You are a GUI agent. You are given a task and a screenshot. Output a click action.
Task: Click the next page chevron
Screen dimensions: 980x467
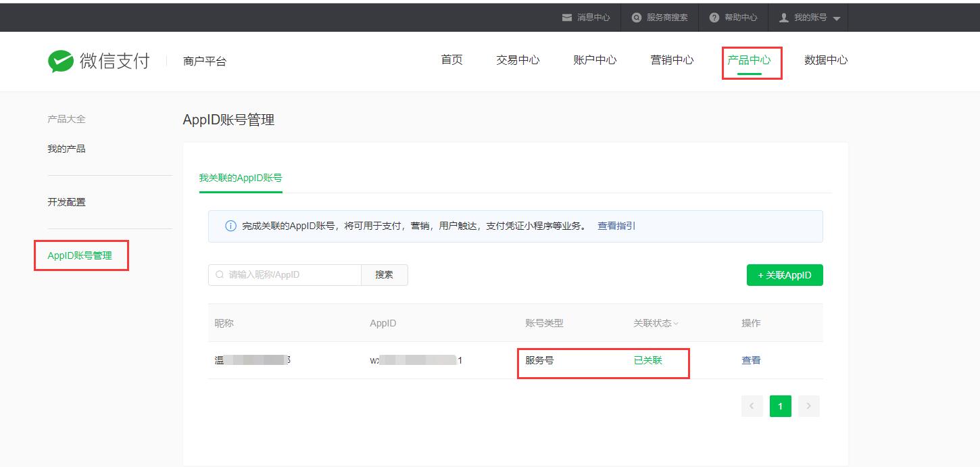tap(808, 405)
